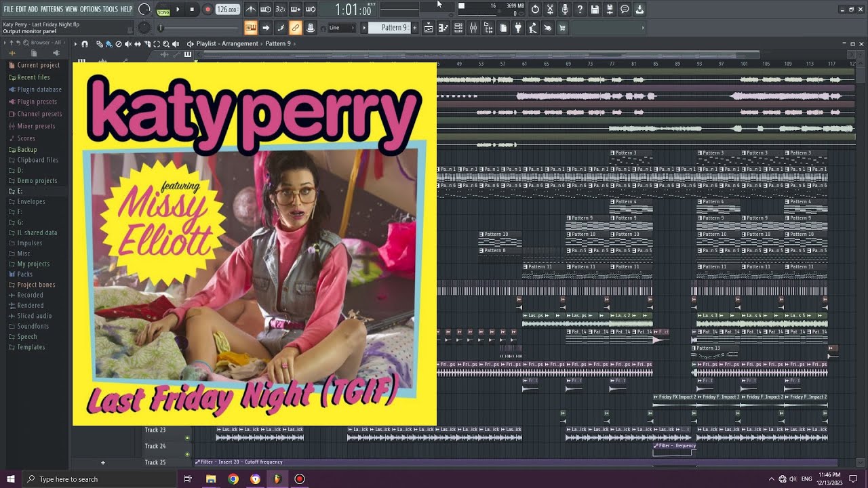
Task: Click the save project floppy icon
Action: pos(595,9)
